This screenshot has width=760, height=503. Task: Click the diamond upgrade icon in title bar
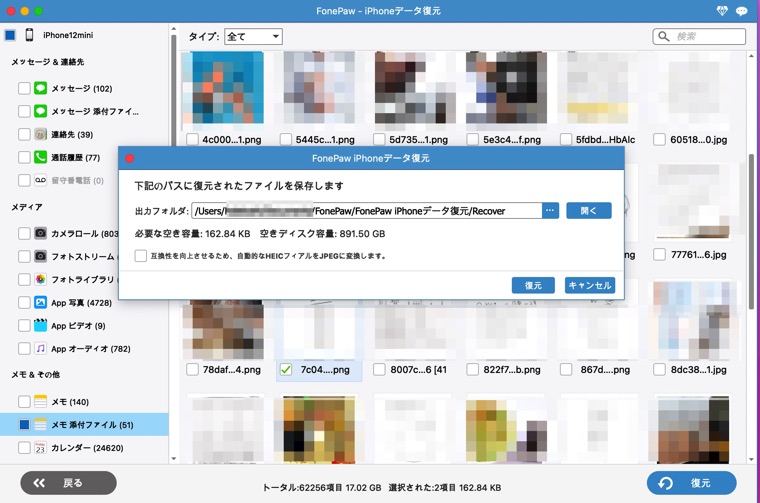[722, 11]
